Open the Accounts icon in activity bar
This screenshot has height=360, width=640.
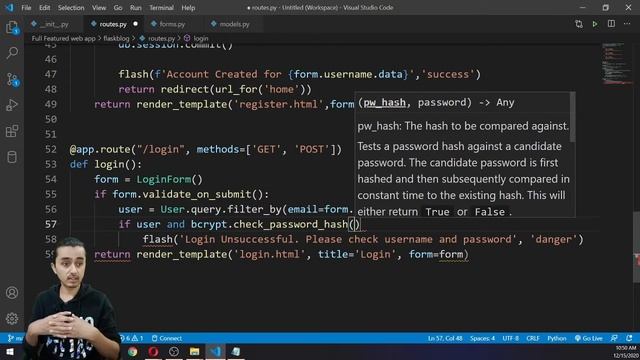pyautogui.click(x=12, y=293)
